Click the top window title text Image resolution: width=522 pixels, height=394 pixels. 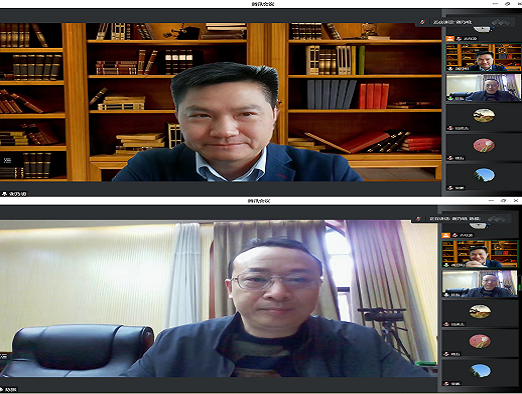click(263, 4)
